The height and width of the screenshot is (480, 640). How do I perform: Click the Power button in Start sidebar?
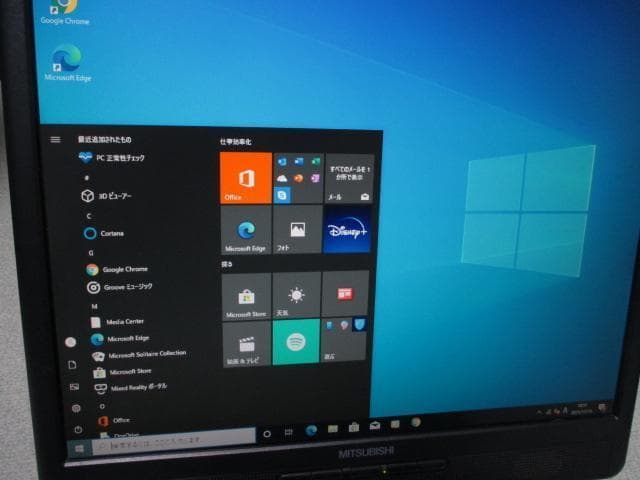tap(78, 429)
